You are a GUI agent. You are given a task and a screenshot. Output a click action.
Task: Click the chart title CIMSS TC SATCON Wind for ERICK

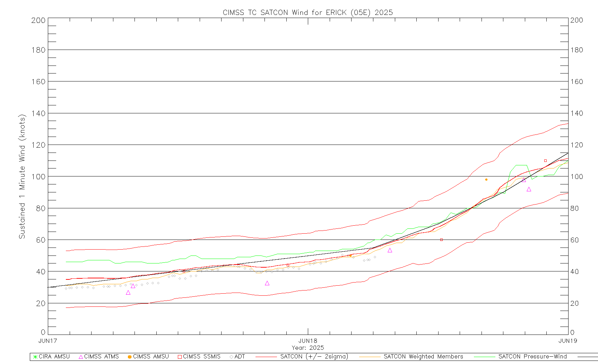[307, 12]
